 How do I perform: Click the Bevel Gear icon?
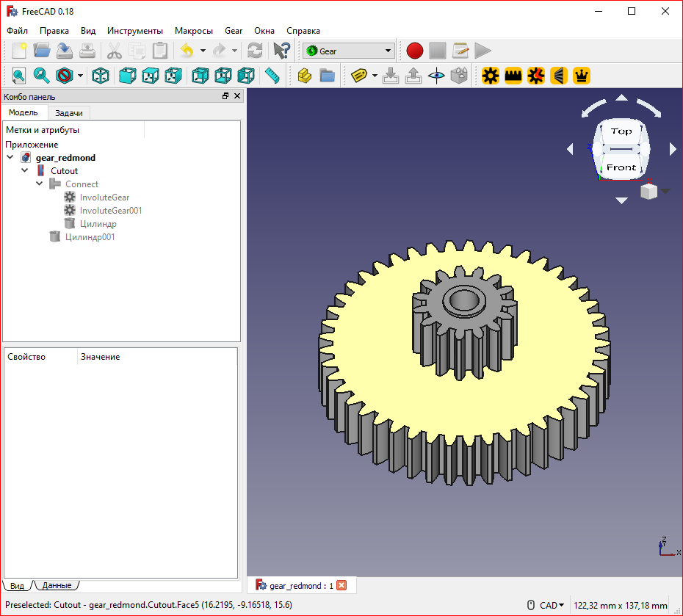tap(559, 75)
